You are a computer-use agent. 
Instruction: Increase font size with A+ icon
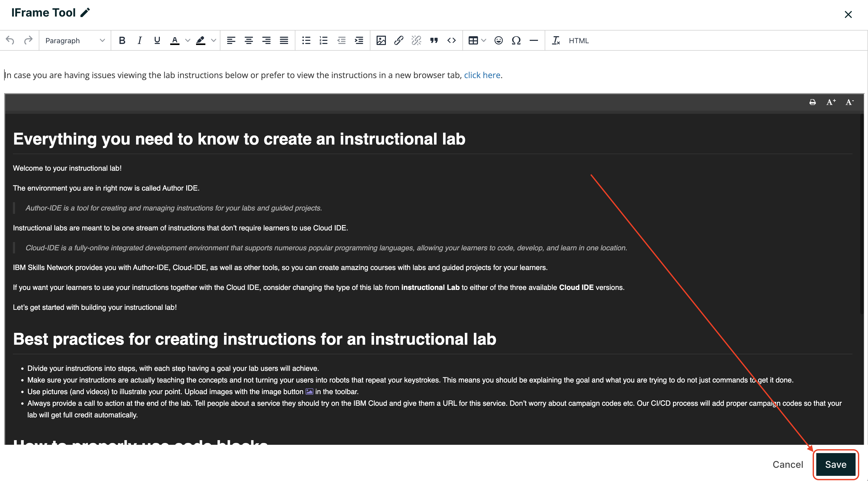point(831,102)
